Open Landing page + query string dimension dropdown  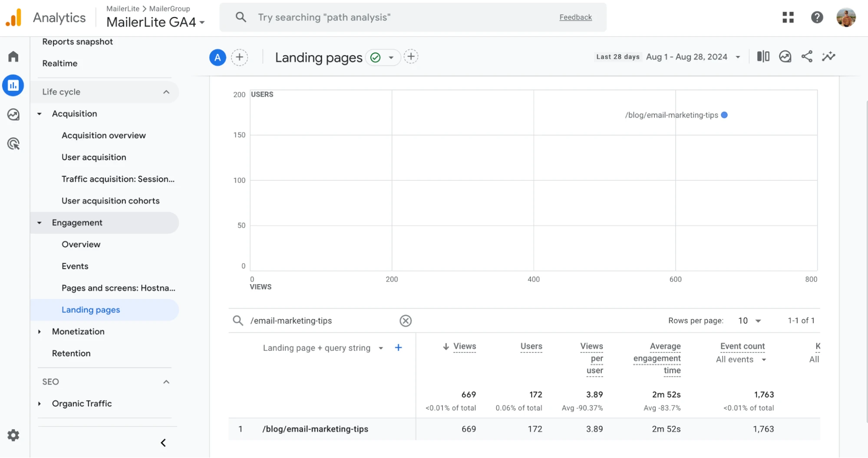380,348
